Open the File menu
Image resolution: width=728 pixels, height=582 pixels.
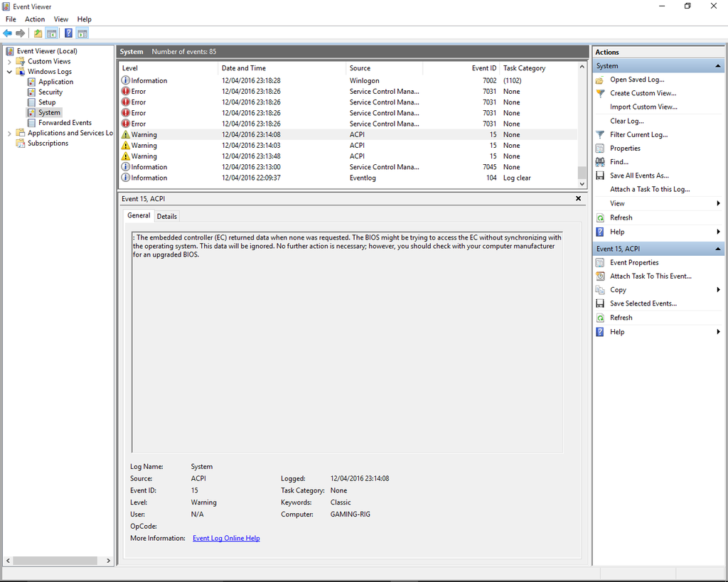click(11, 19)
